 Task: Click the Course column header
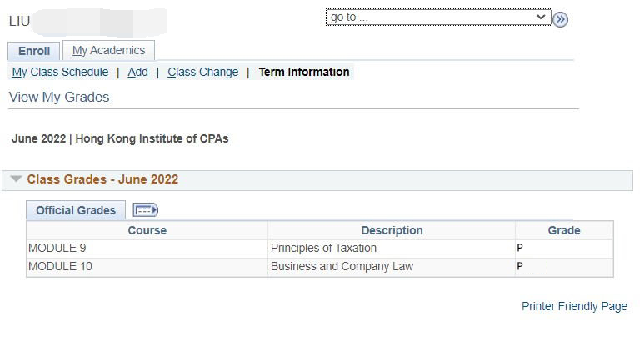[147, 230]
